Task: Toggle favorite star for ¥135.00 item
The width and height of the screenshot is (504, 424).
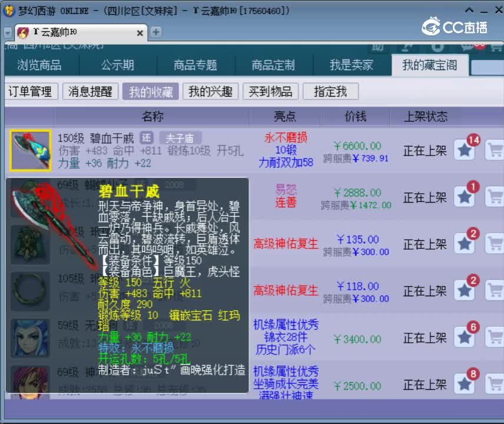Action: pyautogui.click(x=464, y=244)
